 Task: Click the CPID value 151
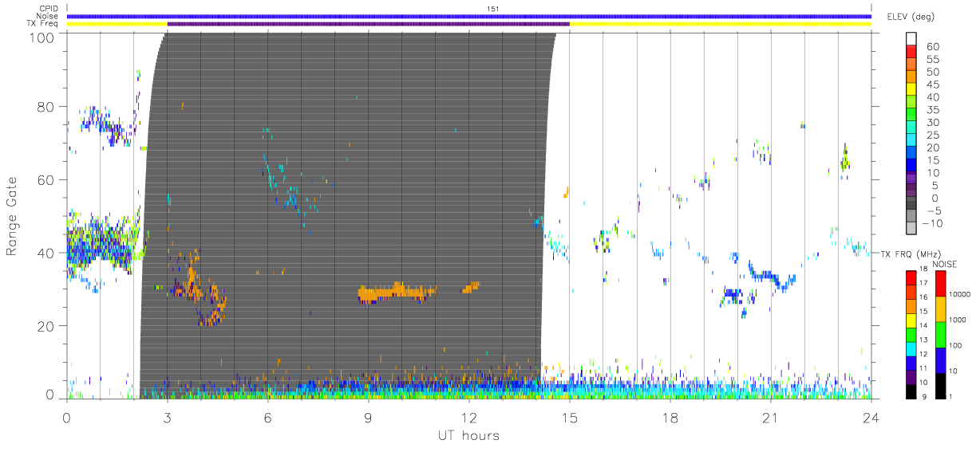click(x=492, y=9)
